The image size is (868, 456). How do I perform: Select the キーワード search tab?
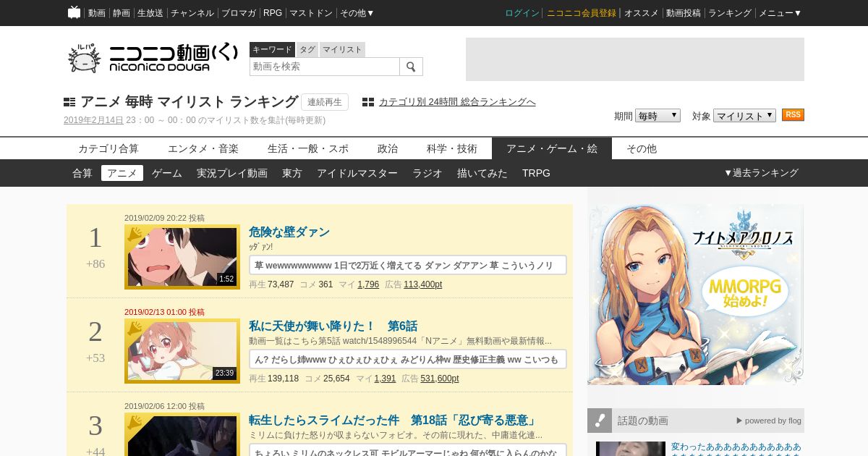pyautogui.click(x=272, y=49)
